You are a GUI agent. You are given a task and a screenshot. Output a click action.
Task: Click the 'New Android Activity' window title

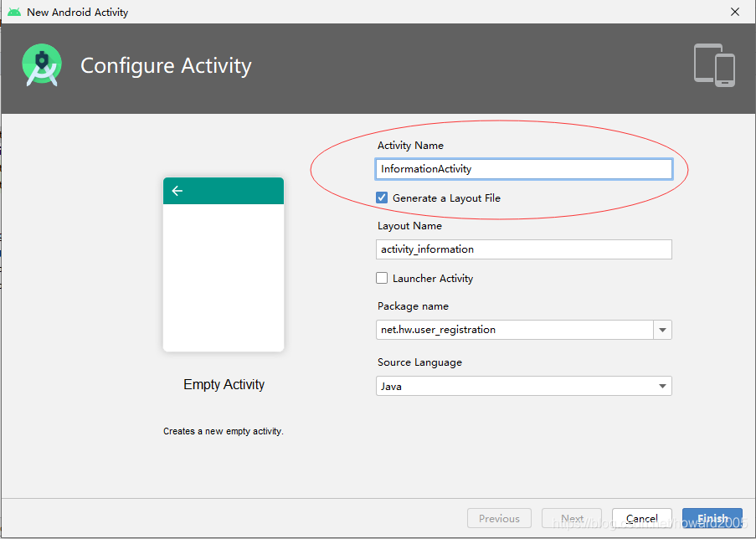78,12
